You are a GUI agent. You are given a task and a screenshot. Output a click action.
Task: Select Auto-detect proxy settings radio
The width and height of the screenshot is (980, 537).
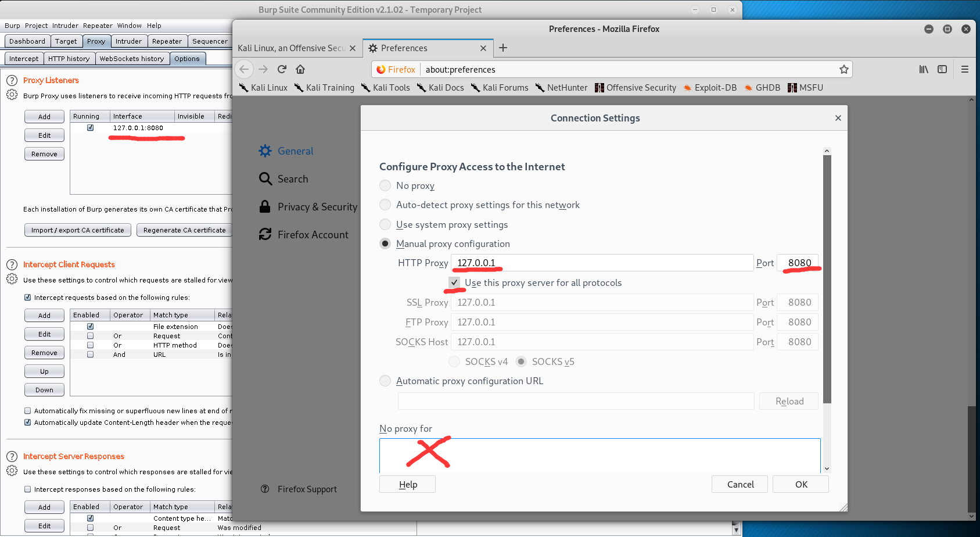[385, 205]
